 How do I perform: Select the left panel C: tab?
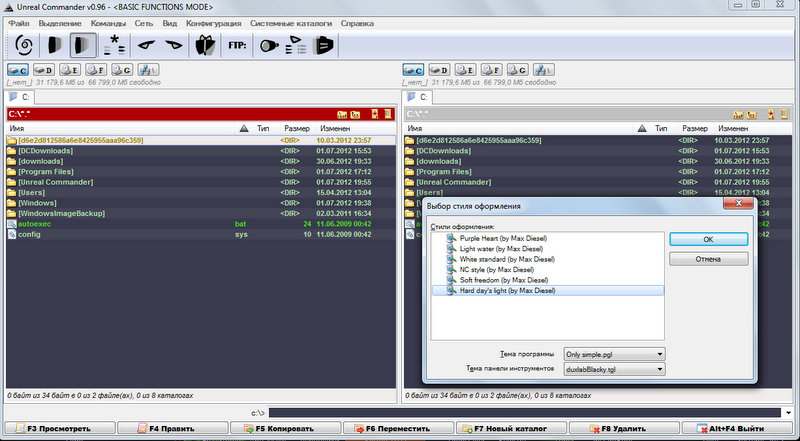pos(19,96)
